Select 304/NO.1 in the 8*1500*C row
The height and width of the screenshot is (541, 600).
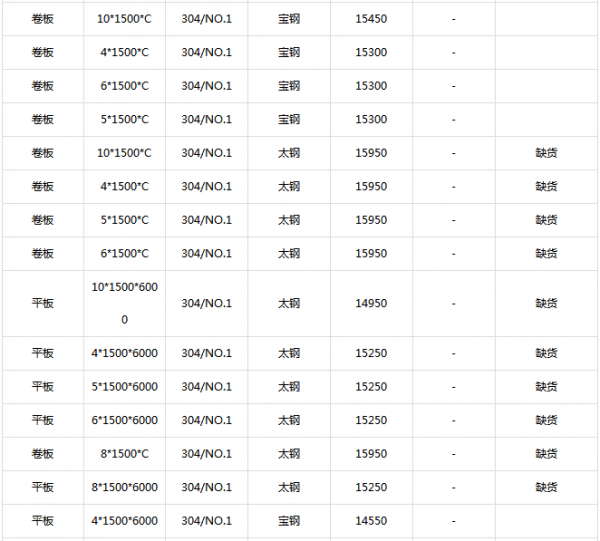coord(207,454)
